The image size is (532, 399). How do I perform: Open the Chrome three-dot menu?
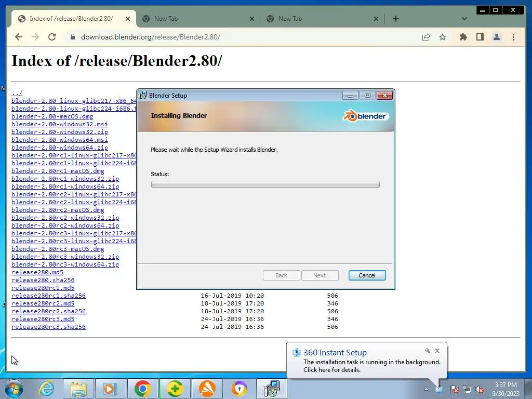point(513,37)
